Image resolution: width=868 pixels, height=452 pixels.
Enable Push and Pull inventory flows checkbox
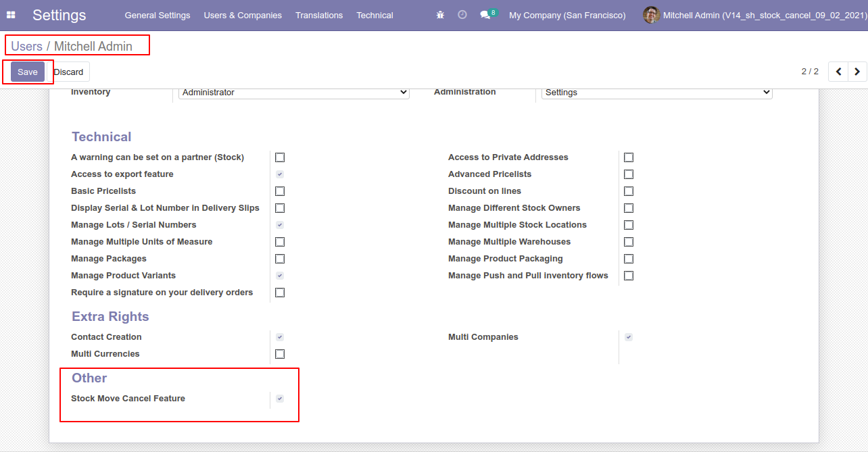629,276
